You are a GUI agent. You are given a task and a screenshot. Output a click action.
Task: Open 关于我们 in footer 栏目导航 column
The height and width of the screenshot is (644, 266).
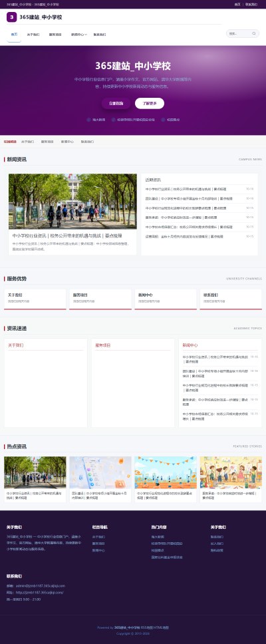[98, 537]
